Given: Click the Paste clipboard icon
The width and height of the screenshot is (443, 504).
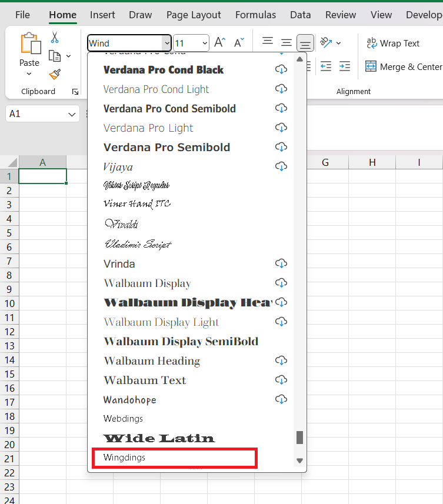Looking at the screenshot, I should (x=31, y=43).
